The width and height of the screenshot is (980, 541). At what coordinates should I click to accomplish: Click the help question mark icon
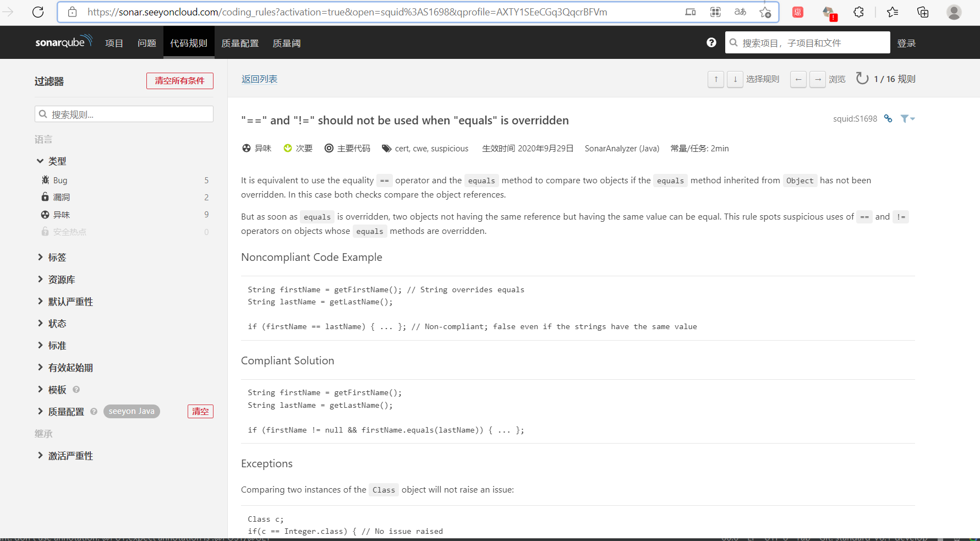tap(711, 42)
